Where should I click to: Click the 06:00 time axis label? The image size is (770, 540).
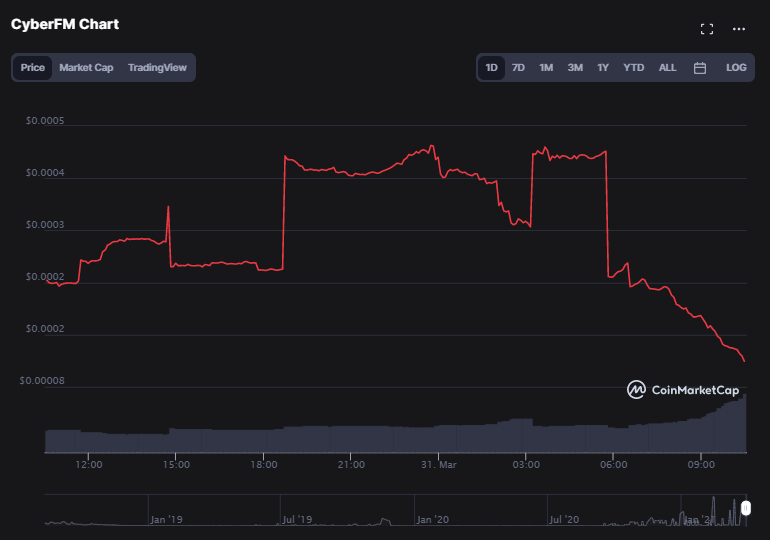[614, 464]
